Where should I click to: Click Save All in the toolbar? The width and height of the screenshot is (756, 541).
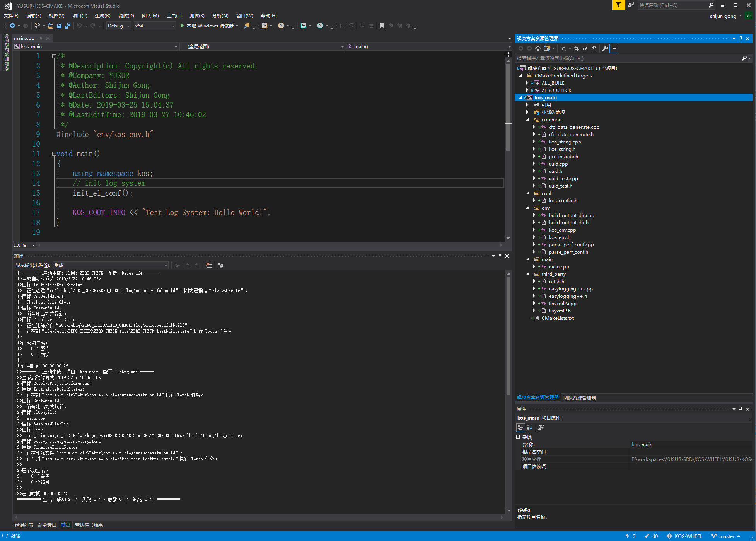(x=67, y=26)
